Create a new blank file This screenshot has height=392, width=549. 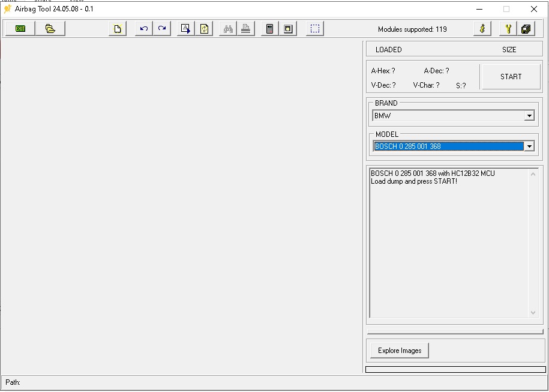tap(118, 29)
